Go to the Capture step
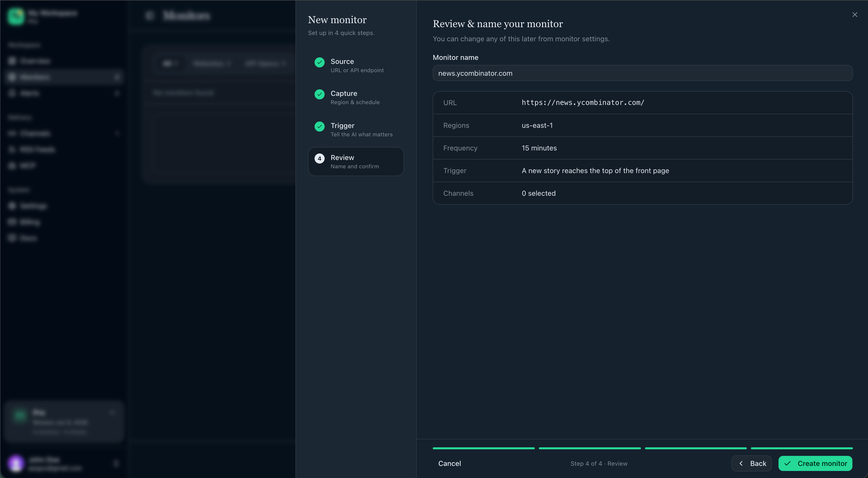The height and width of the screenshot is (478, 868). point(356,97)
